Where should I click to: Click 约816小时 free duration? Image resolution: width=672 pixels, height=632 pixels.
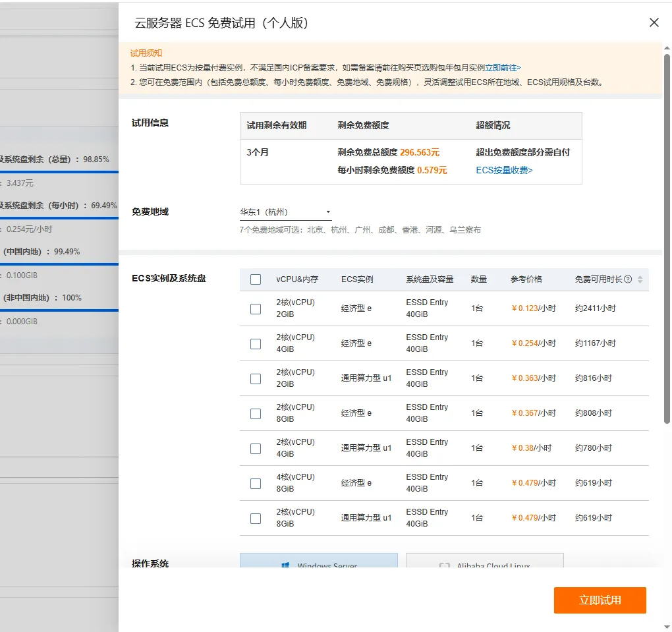(x=594, y=378)
